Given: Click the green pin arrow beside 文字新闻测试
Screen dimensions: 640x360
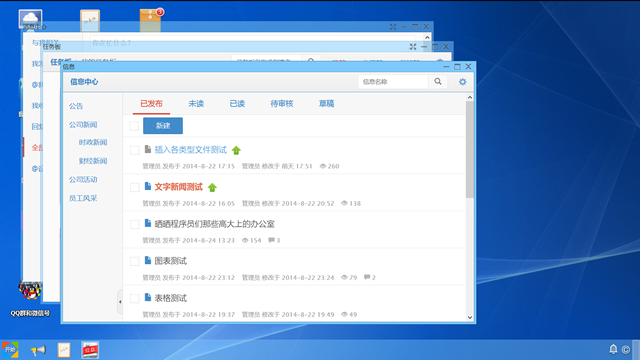Looking at the screenshot, I should (x=212, y=187).
